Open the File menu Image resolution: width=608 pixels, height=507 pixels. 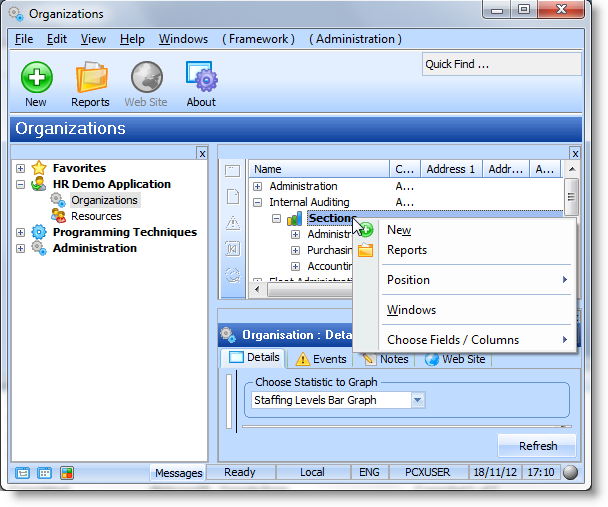click(24, 39)
